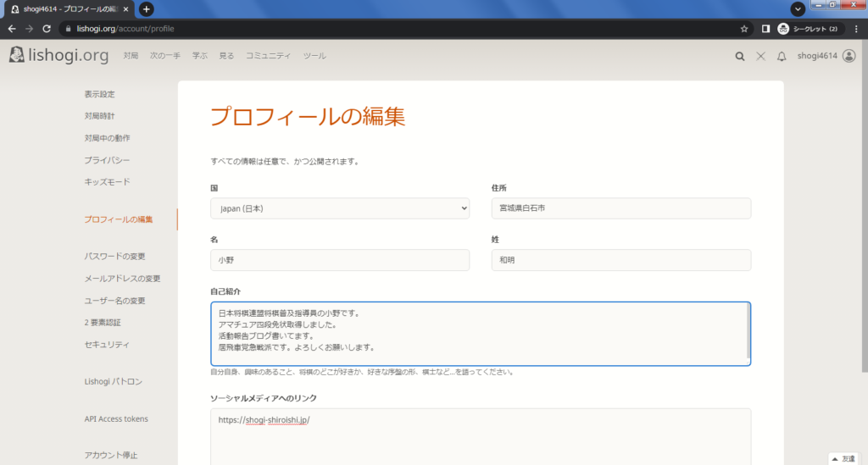The height and width of the screenshot is (465, 868).
Task: Open 対局中の動作 settings
Action: point(108,138)
